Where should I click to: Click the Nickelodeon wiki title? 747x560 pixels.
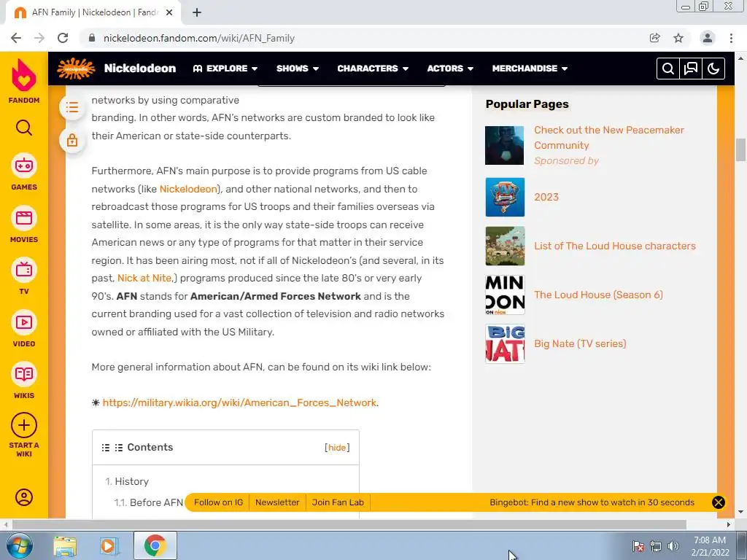(140, 69)
